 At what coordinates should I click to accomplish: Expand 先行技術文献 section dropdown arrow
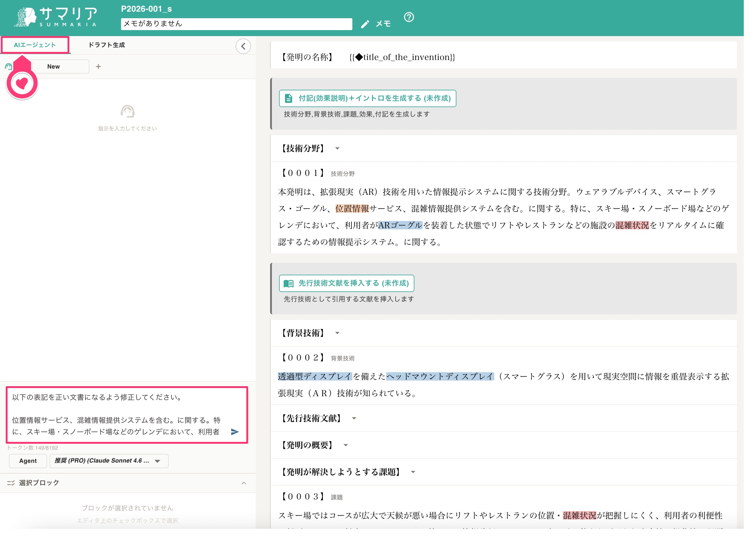[354, 418]
